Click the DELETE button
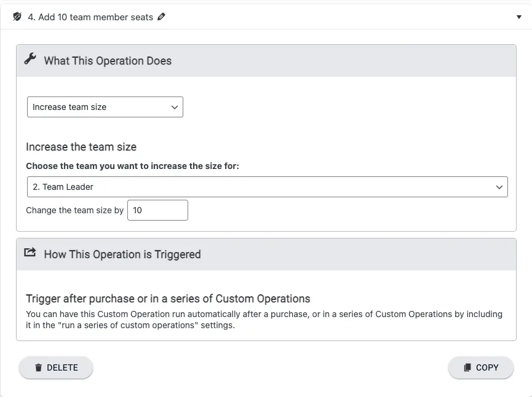532x397 pixels. [56, 368]
